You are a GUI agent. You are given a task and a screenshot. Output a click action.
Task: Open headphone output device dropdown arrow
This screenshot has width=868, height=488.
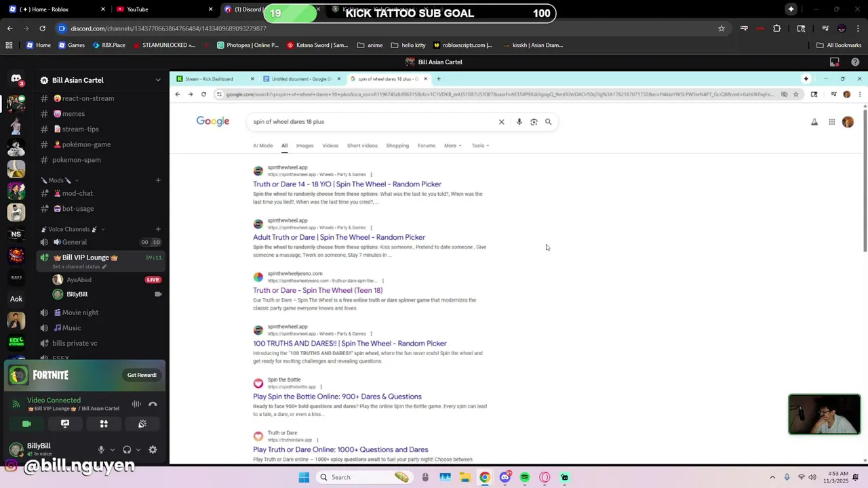138,449
